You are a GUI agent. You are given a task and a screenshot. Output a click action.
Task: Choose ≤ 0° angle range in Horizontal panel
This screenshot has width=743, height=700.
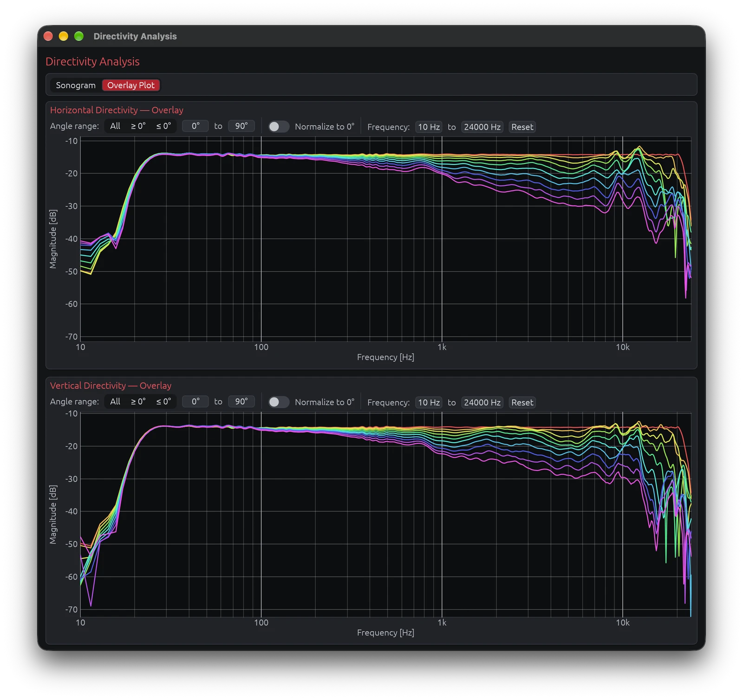coord(163,126)
